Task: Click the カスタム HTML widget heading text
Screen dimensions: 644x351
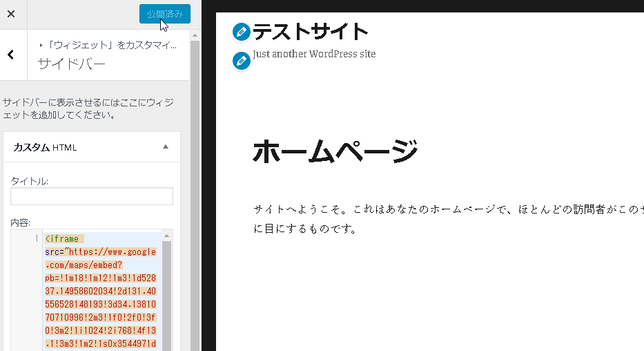Action: coord(46,147)
